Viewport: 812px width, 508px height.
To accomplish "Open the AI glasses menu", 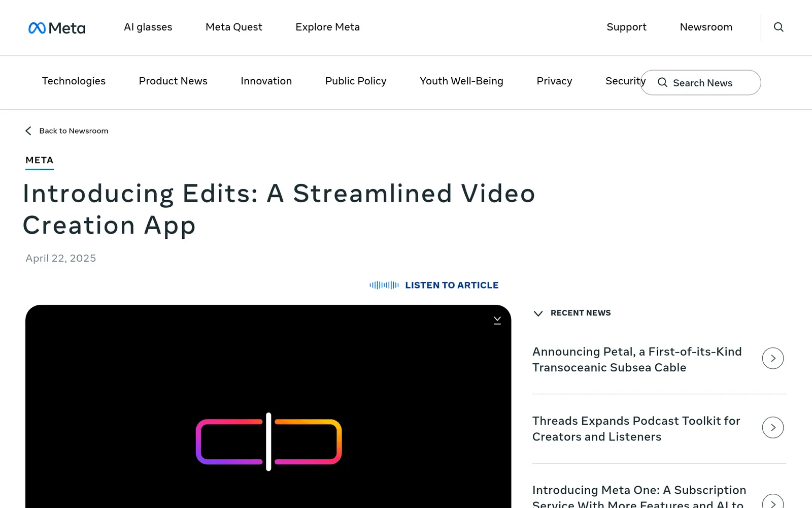I will (x=148, y=27).
